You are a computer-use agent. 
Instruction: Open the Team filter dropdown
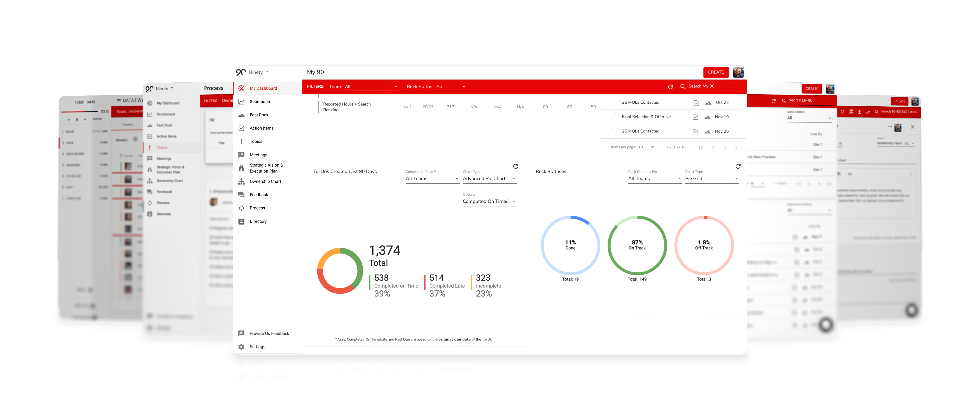click(x=371, y=87)
